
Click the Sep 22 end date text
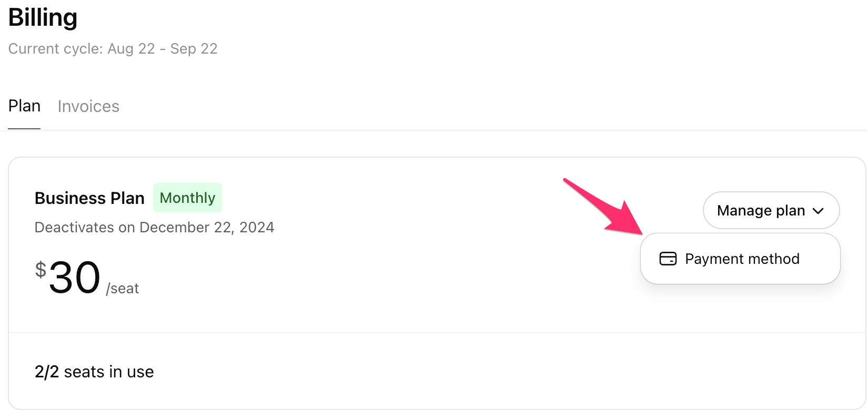click(x=194, y=49)
